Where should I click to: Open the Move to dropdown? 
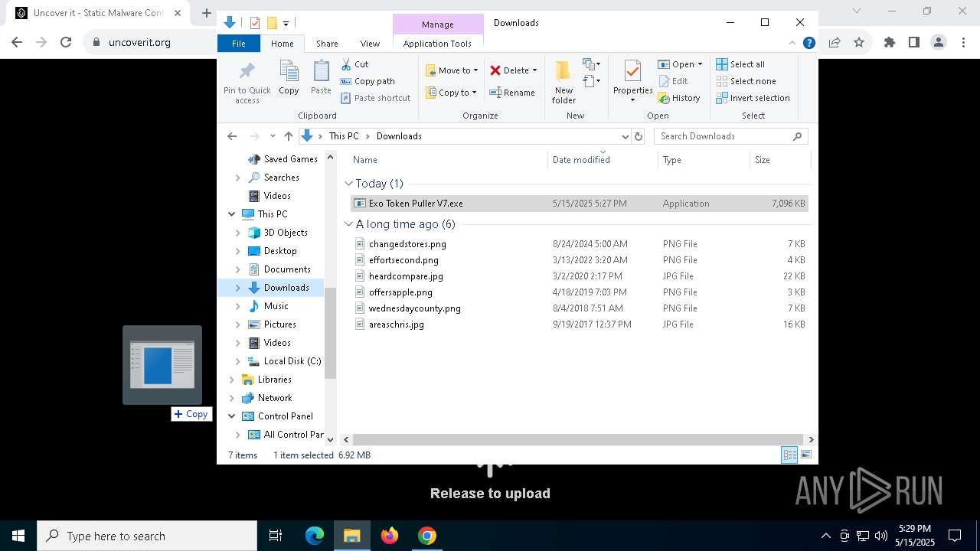point(451,70)
